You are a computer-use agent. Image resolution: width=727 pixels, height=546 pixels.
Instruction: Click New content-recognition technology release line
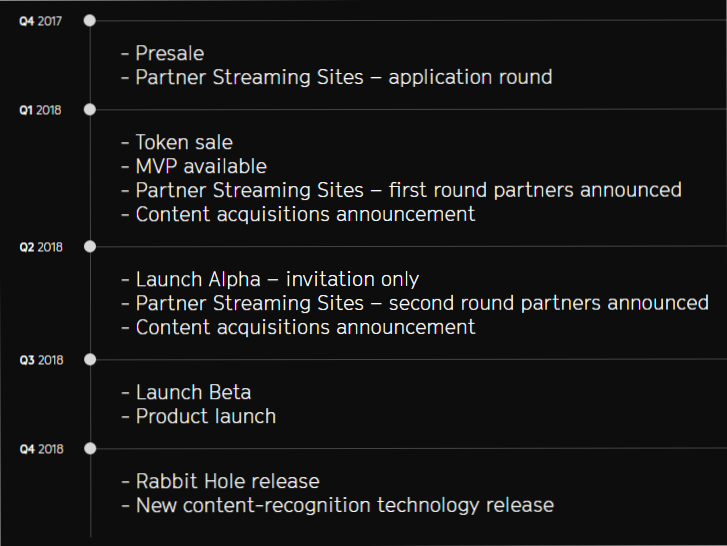338,506
